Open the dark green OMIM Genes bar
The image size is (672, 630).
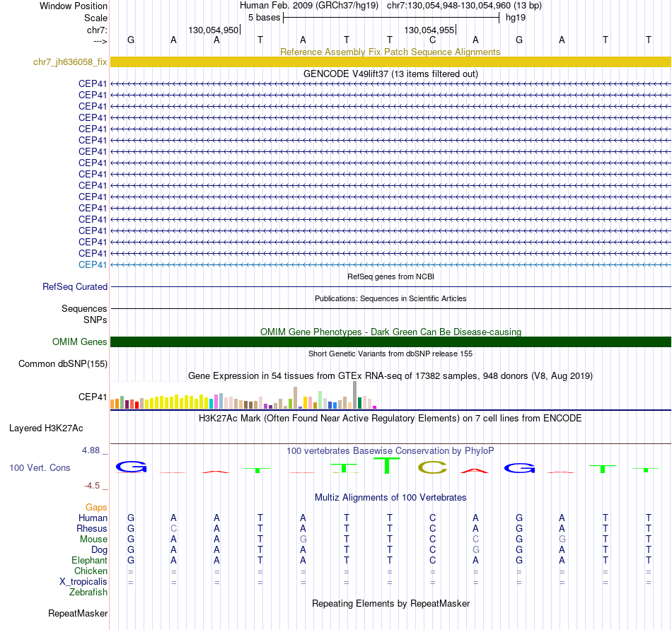click(390, 342)
